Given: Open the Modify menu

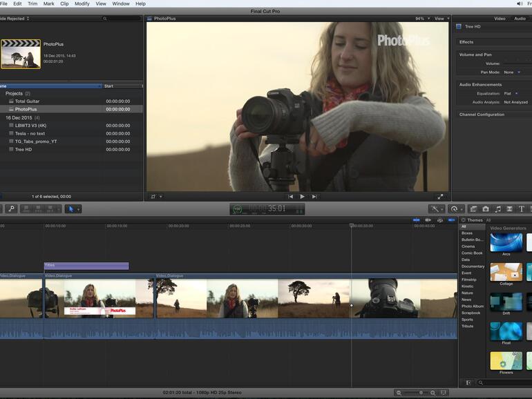Looking at the screenshot, I should click(82, 3).
